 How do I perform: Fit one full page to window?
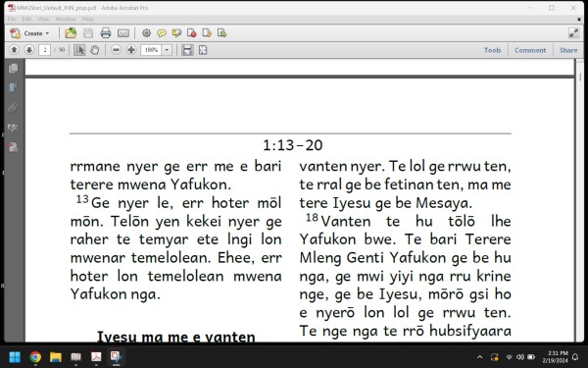click(203, 50)
